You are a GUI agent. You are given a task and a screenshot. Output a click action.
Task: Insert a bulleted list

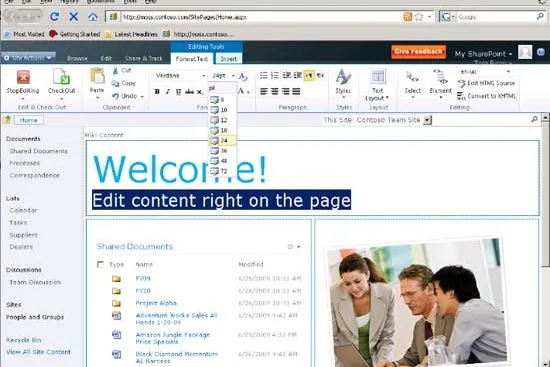click(x=264, y=75)
